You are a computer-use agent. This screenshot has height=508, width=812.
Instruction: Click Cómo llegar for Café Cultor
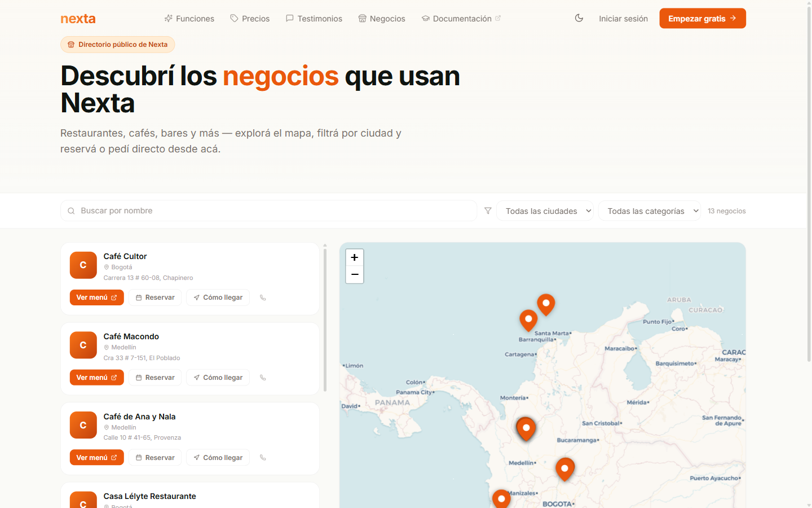point(218,297)
